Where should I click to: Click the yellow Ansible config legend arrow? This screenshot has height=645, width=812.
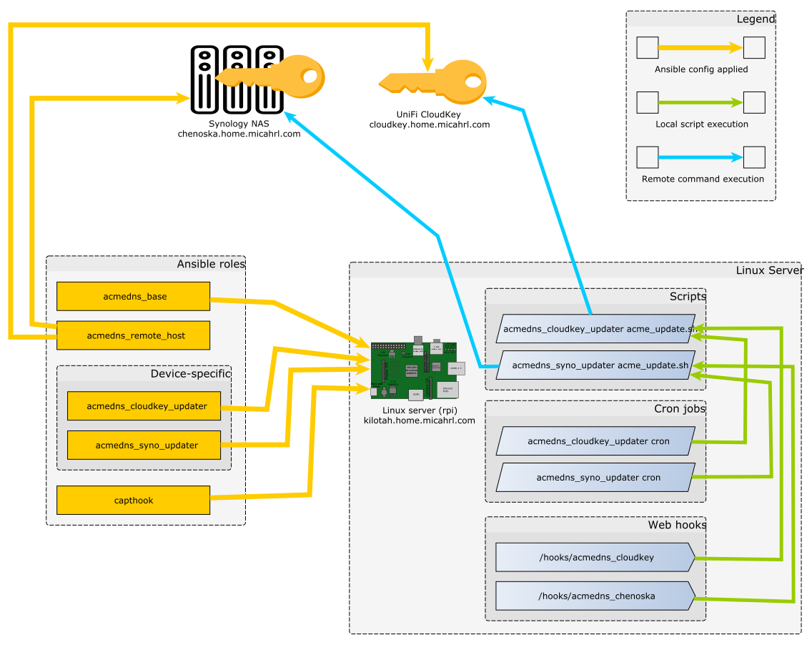(700, 48)
